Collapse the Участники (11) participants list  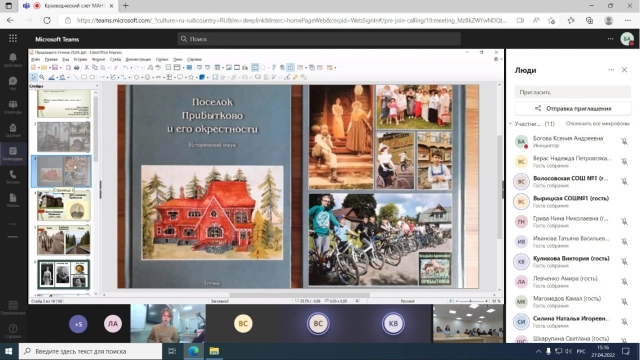[x=510, y=123]
